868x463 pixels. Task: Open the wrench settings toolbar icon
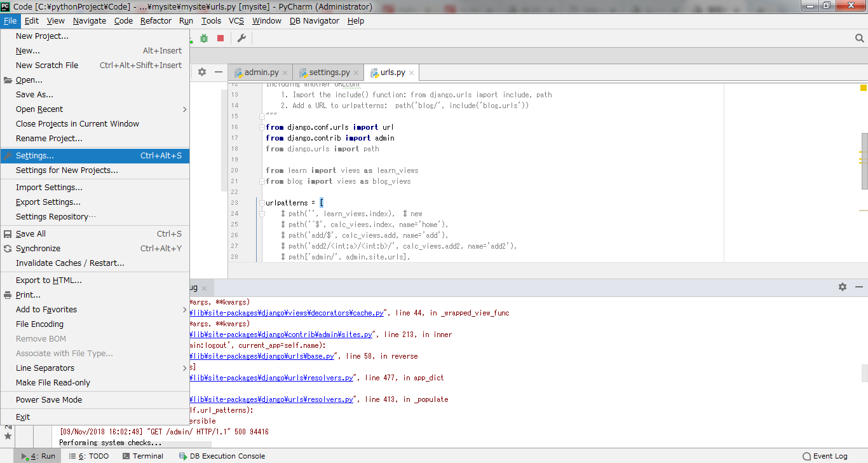[x=241, y=38]
